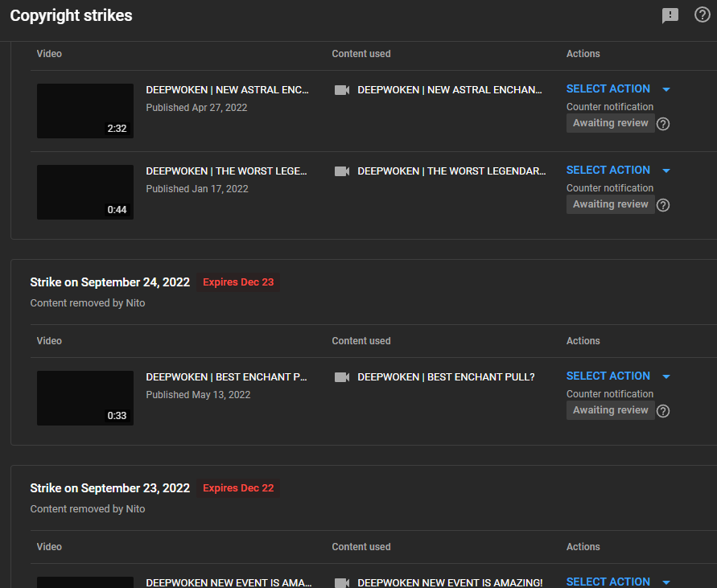Open the 2:32 video thumbnail
Viewport: 717px width, 588px height.
click(x=85, y=111)
